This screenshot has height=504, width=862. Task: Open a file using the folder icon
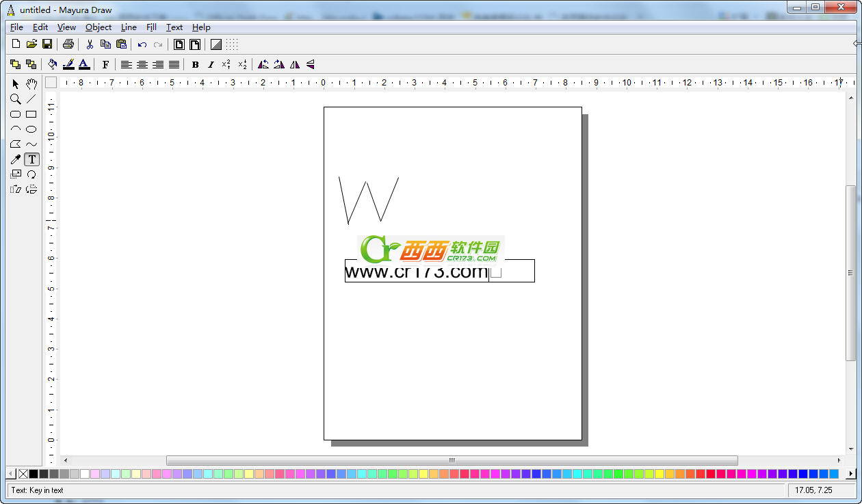click(31, 44)
